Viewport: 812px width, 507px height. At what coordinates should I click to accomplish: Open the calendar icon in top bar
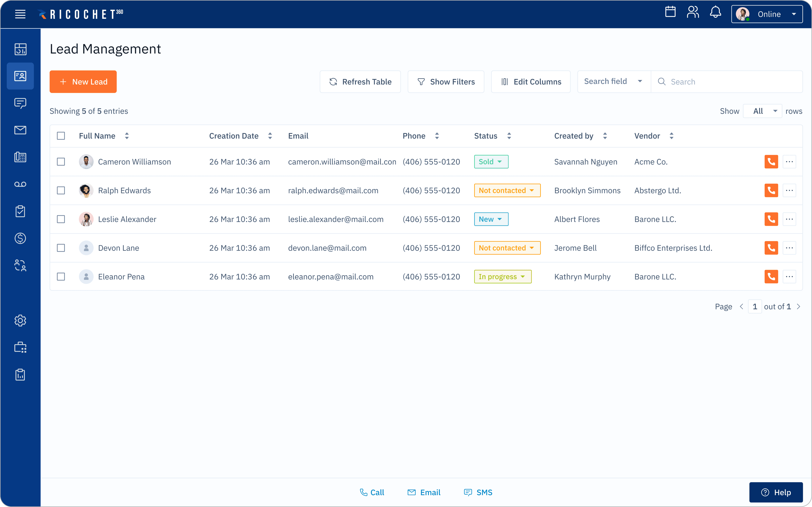[670, 12]
